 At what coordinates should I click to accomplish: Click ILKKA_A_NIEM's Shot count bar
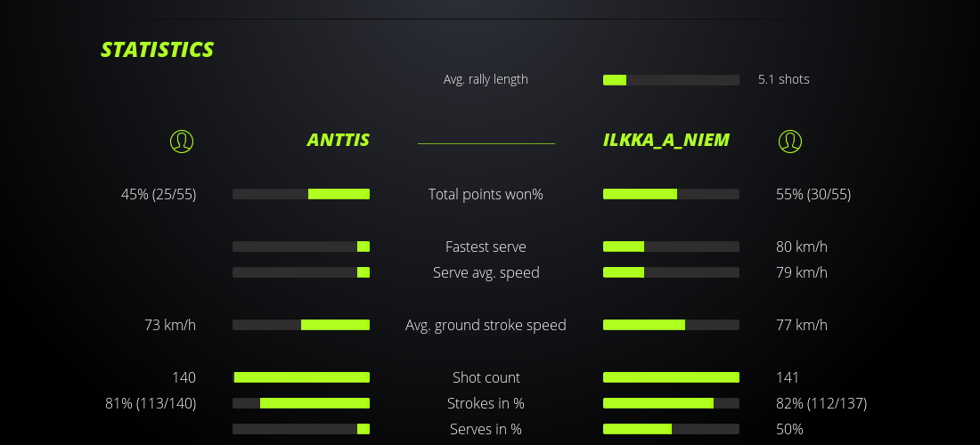point(671,377)
